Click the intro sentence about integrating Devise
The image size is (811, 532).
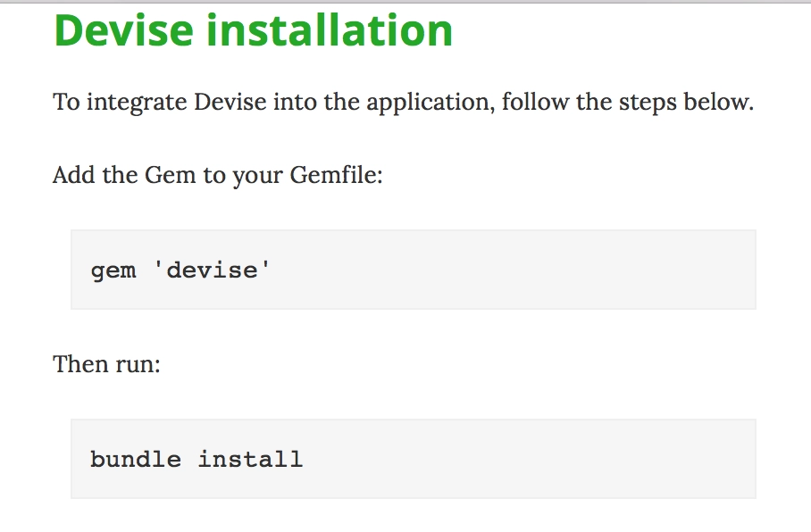(404, 103)
